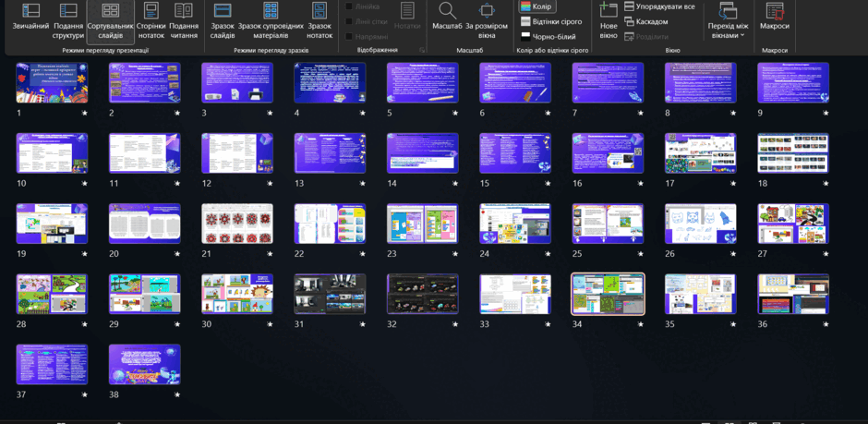Open Зразок нотаток master
Image resolution: width=868 pixels, height=424 pixels.
click(320, 20)
